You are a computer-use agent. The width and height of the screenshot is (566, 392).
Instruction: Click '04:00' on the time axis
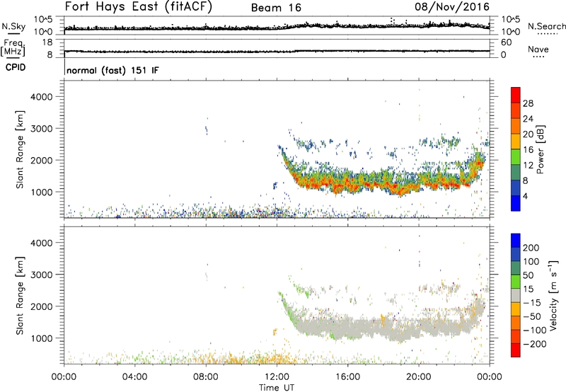134,377
